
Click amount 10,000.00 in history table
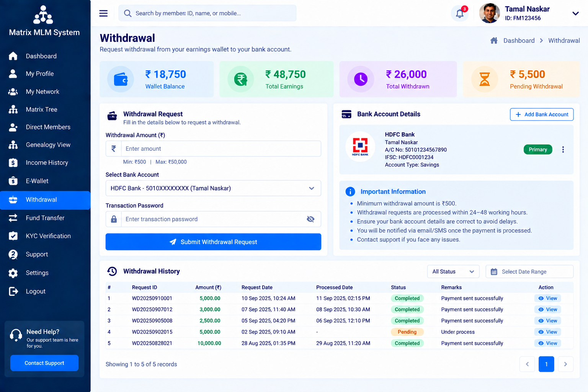(209, 343)
